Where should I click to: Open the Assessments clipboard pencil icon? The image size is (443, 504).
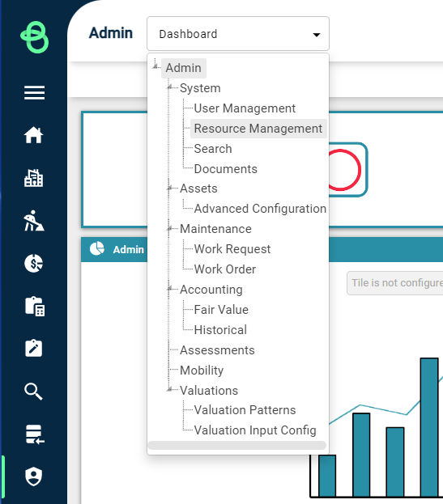click(x=34, y=348)
